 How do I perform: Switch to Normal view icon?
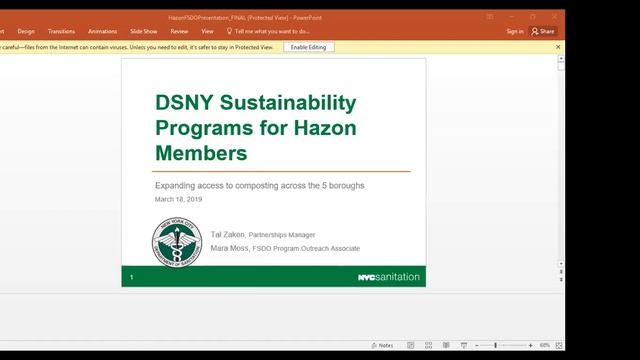click(x=411, y=345)
